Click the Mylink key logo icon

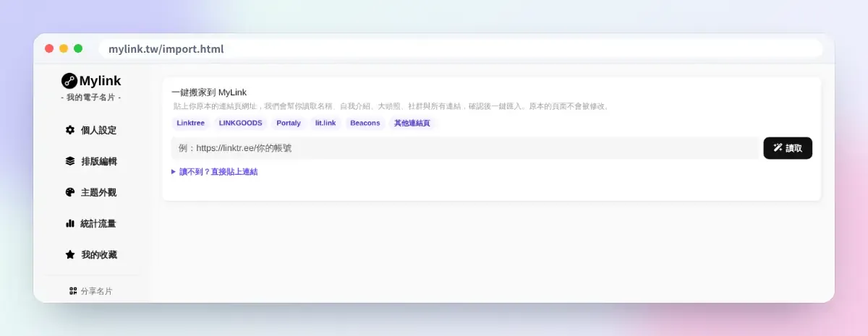click(69, 81)
